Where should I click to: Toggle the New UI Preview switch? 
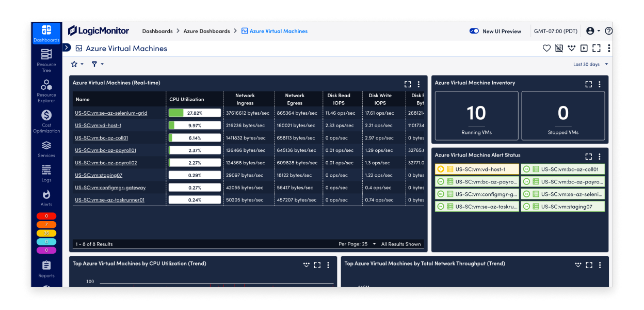(474, 31)
